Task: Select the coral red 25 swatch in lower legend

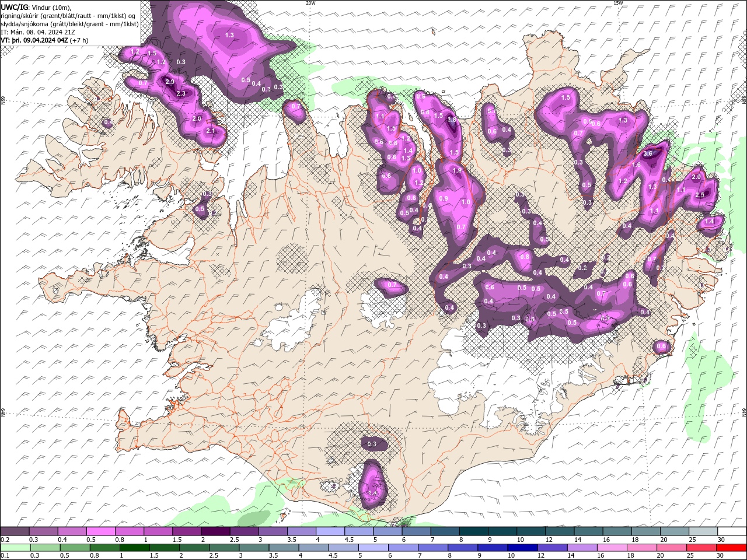Action: coord(701,548)
